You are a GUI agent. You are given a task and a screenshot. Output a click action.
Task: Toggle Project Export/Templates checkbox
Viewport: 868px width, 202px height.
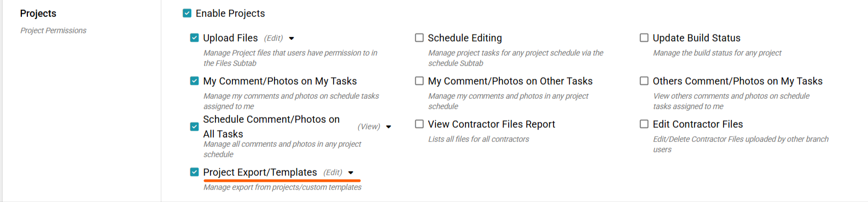tap(194, 172)
